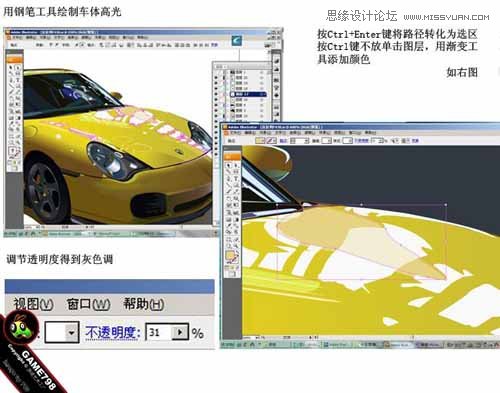Click the stroke swatch in right window control bar
500x393 pixels.
[272, 141]
